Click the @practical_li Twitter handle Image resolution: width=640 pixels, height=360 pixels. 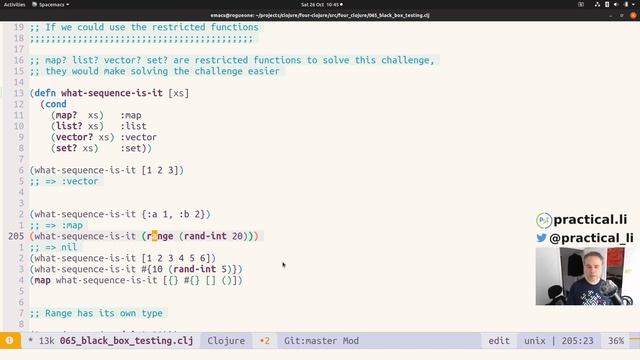tap(591, 238)
